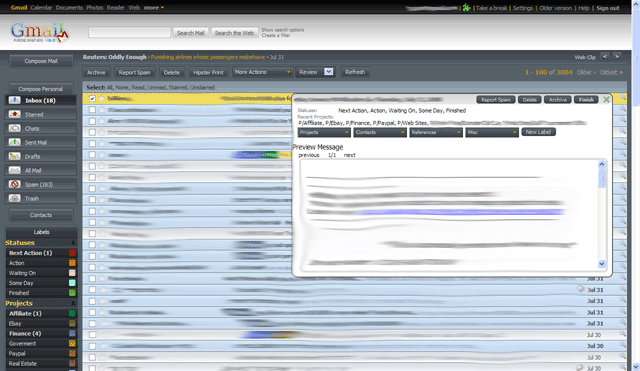Image resolution: width=640 pixels, height=371 pixels.
Task: Click in the search input field
Action: tap(129, 33)
